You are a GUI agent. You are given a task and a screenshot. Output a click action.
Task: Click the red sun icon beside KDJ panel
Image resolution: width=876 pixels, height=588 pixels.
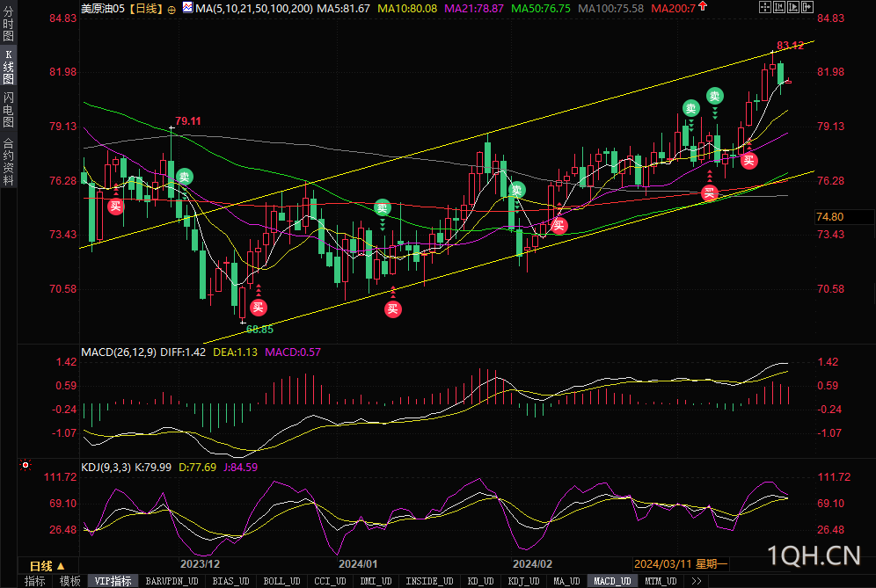(x=26, y=465)
